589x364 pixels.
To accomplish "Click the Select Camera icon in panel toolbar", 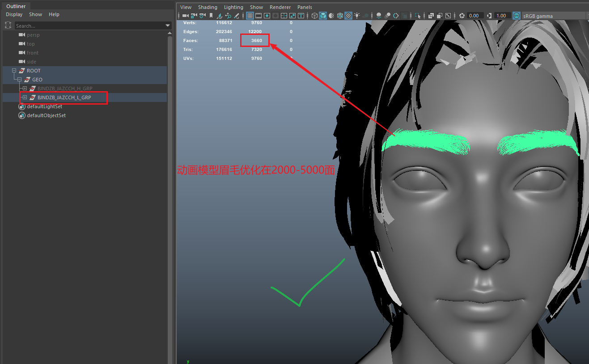I will pos(185,16).
